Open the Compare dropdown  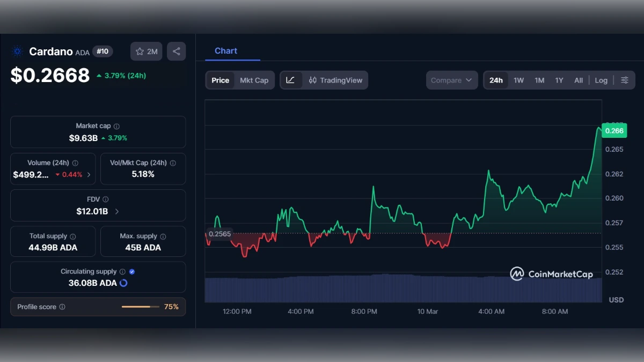pyautogui.click(x=451, y=80)
